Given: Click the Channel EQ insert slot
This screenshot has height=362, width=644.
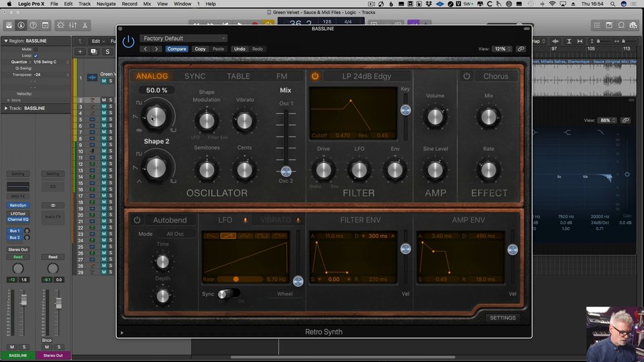Looking at the screenshot, I should click(18, 220).
